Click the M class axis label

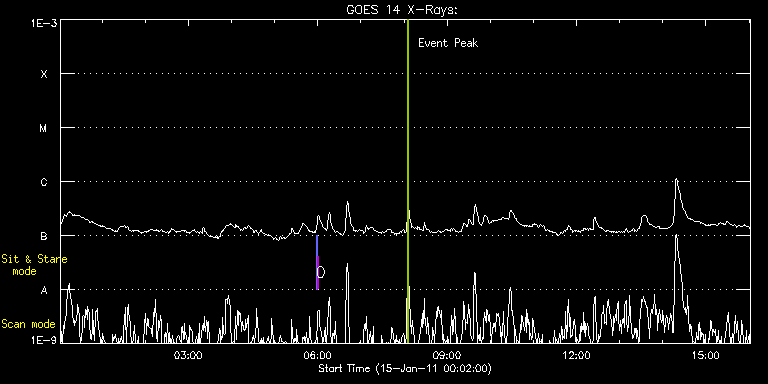[x=44, y=128]
